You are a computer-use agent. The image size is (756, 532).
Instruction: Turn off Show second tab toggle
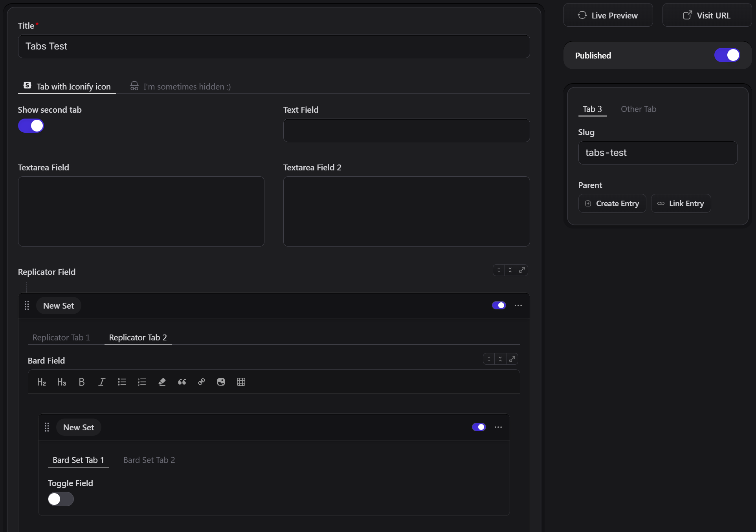(x=31, y=126)
